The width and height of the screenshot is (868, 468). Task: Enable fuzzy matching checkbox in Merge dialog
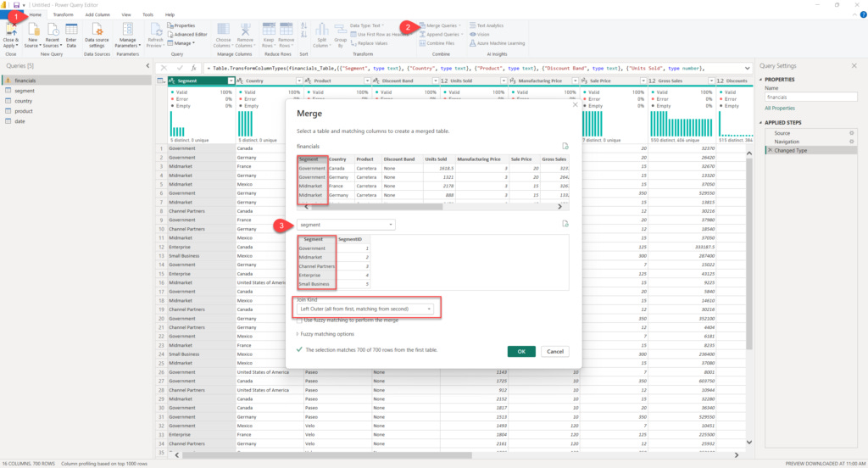[x=299, y=320]
